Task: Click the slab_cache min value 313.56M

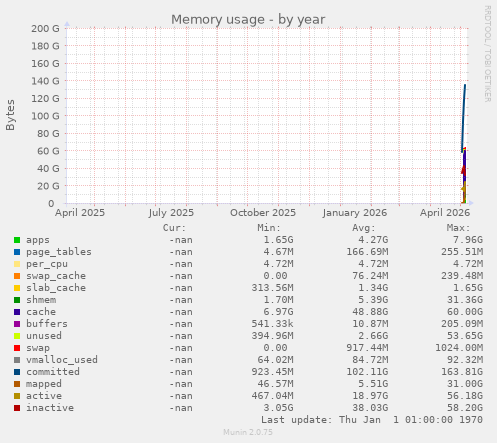Action: coord(272,288)
